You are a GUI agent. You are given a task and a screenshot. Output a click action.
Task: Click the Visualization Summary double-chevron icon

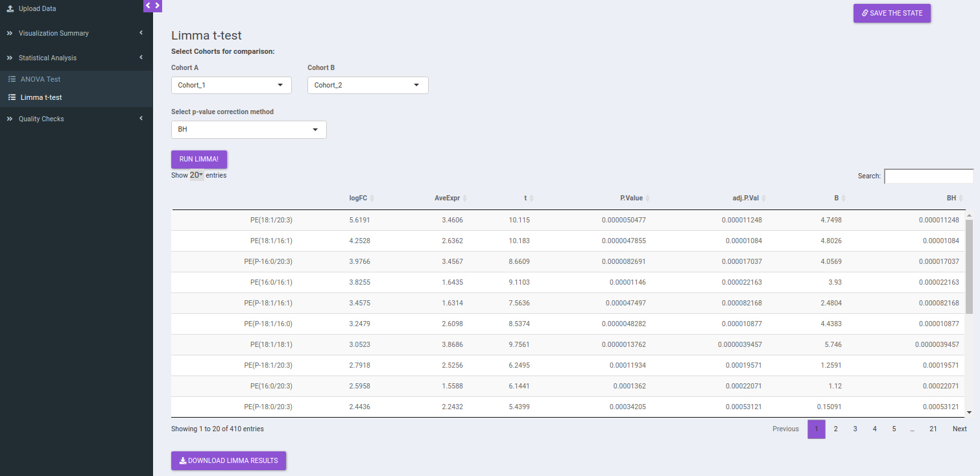tap(10, 33)
